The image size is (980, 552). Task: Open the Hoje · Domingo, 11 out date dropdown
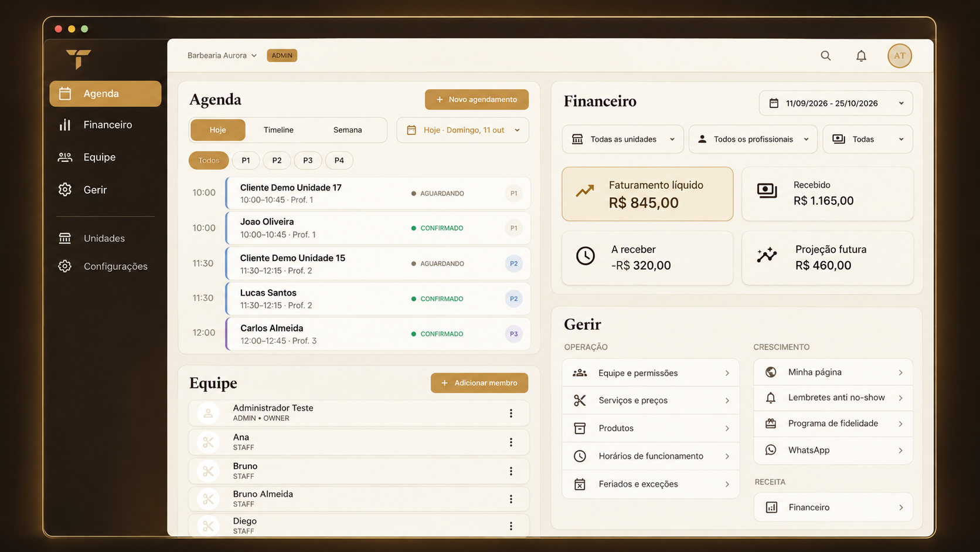click(x=462, y=130)
